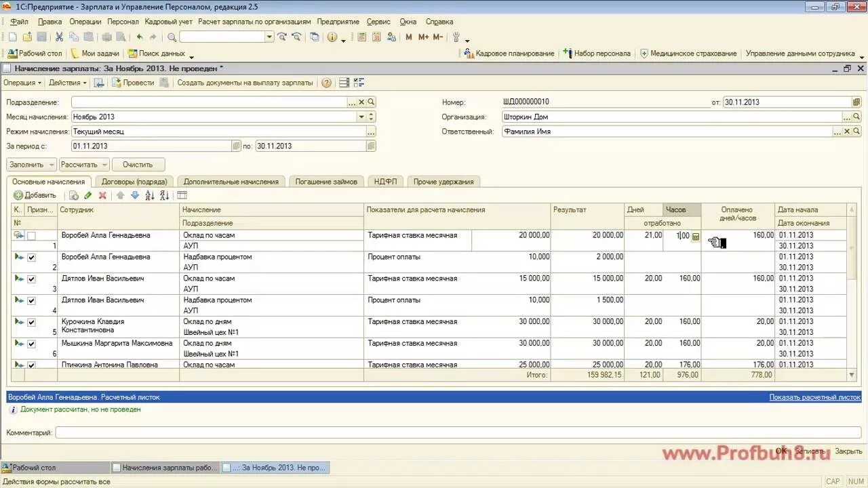
Task: Switch to НДФЛ tab
Action: (x=386, y=182)
